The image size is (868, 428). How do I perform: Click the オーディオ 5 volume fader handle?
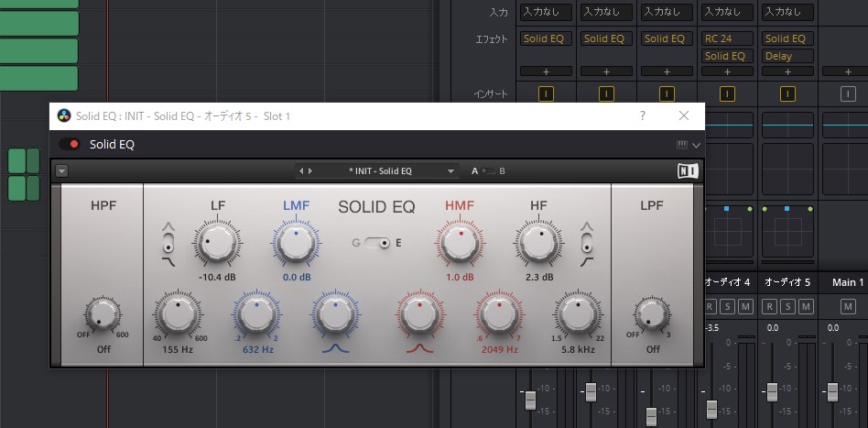pos(772,391)
